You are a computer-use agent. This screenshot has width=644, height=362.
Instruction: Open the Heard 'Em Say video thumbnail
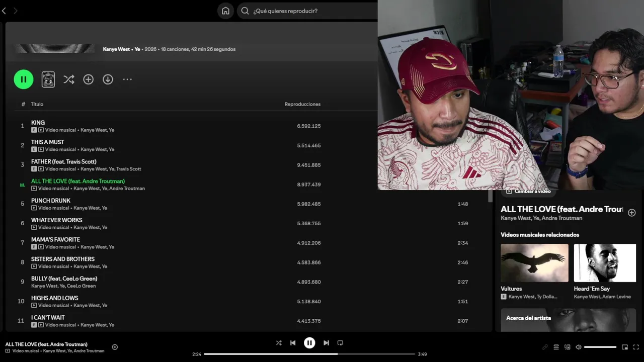pos(605,263)
